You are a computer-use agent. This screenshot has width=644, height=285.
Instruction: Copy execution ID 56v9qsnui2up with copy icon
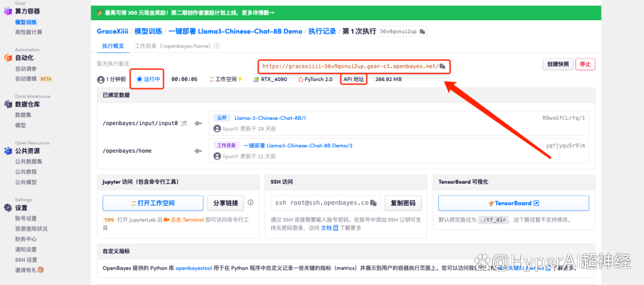pyautogui.click(x=422, y=32)
